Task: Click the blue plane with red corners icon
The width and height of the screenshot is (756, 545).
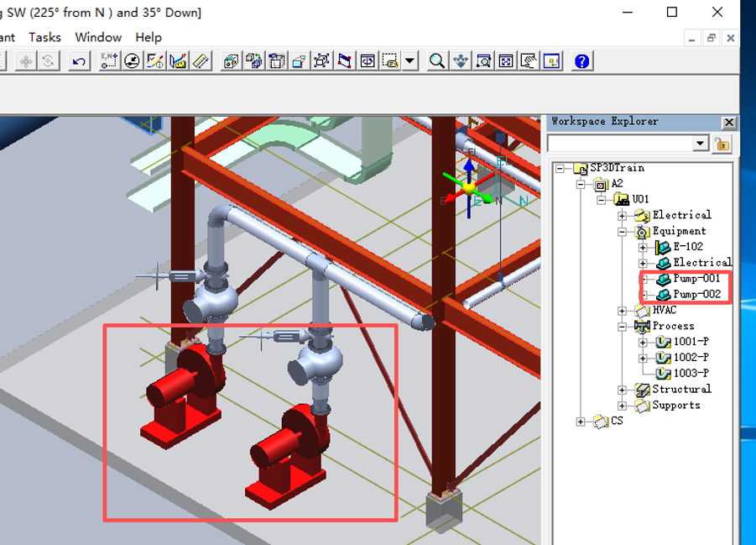Action: (x=345, y=61)
